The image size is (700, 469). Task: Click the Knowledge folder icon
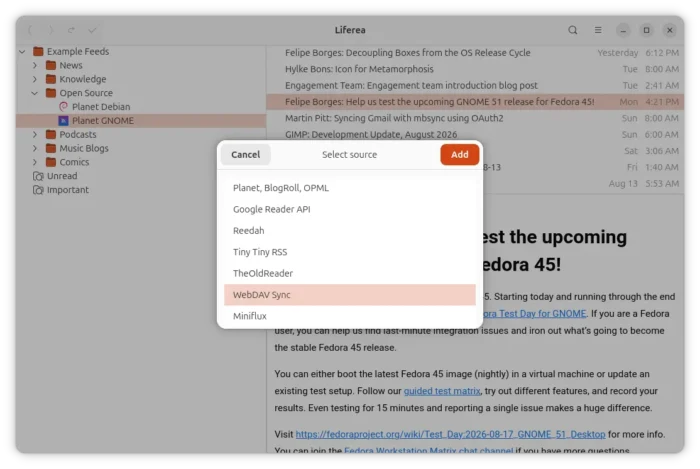tap(51, 79)
